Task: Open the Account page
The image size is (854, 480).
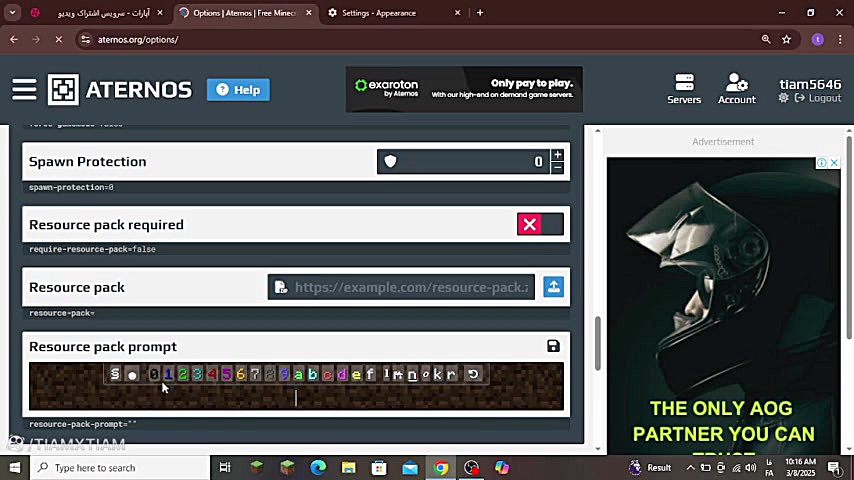Action: [736, 89]
